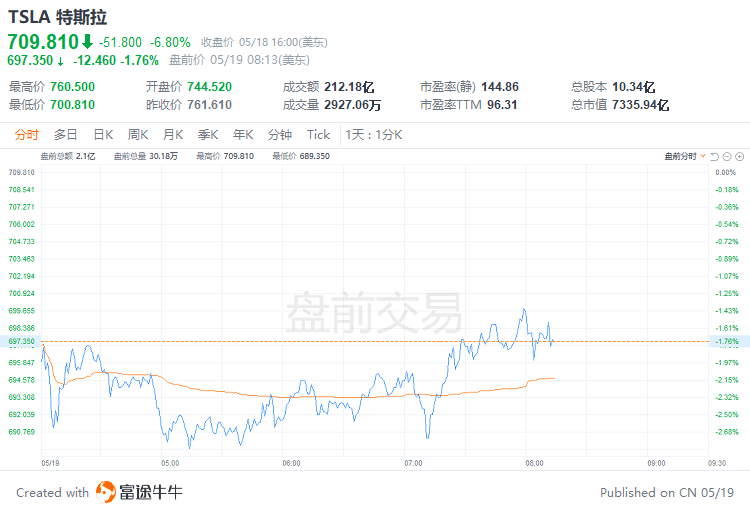The width and height of the screenshot is (750, 513).
Task: Zoom out chart with the minus circle icon
Action: [x=727, y=156]
